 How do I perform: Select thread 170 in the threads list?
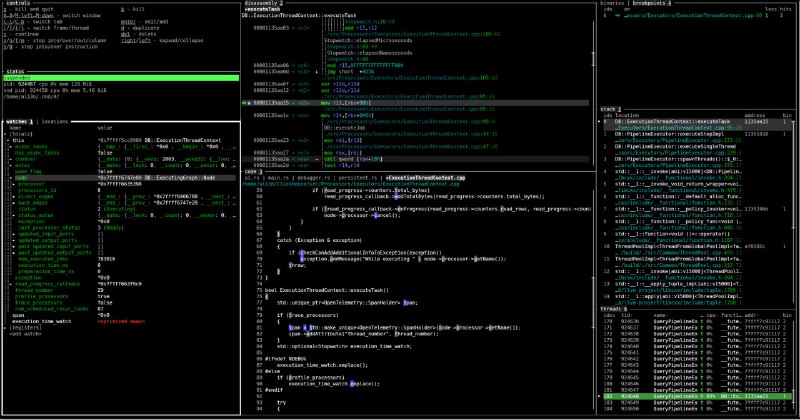697,322
